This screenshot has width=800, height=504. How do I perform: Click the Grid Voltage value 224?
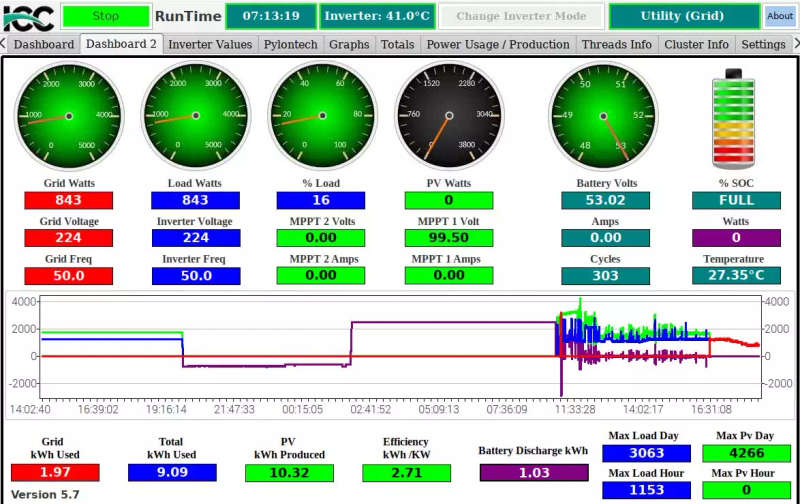coord(68,238)
